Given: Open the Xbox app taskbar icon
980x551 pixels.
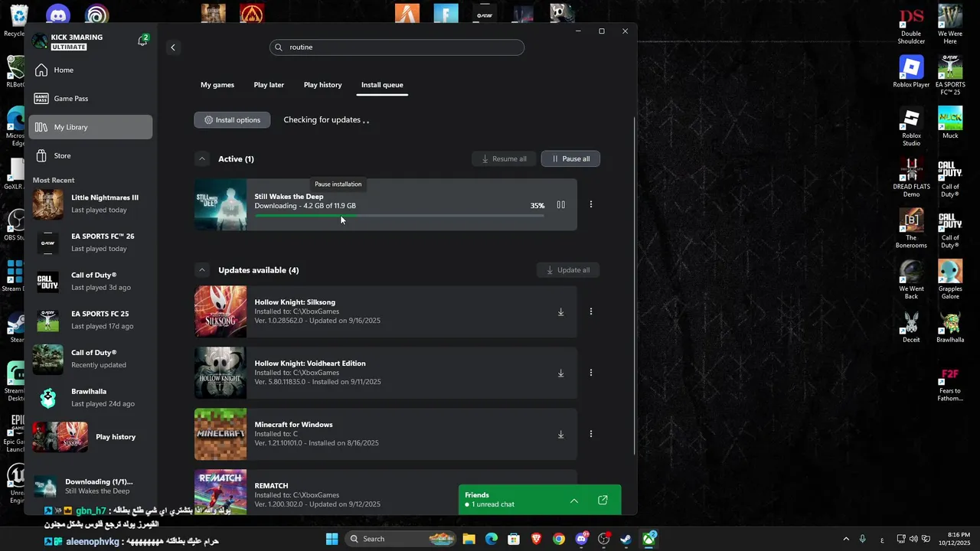Looking at the screenshot, I should tap(648, 539).
